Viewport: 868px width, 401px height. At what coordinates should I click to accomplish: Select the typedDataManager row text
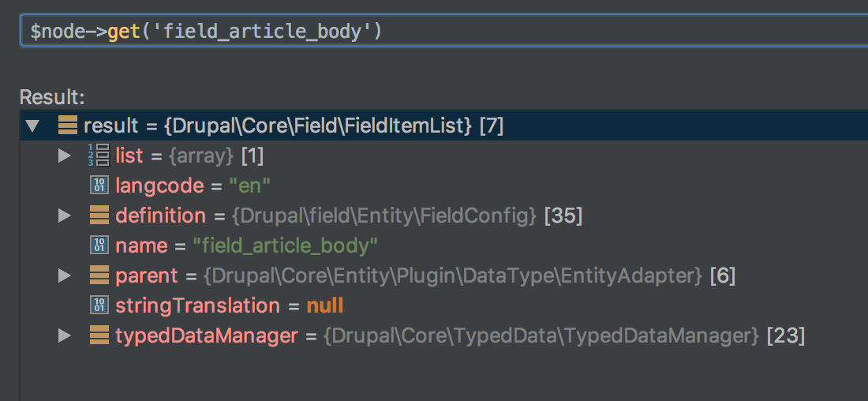coord(460,335)
